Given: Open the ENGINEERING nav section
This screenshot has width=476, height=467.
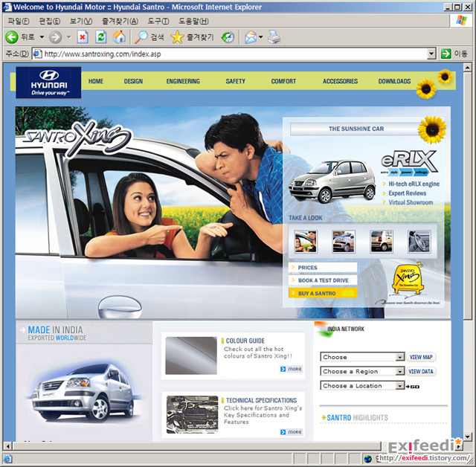Looking at the screenshot, I should point(183,81).
